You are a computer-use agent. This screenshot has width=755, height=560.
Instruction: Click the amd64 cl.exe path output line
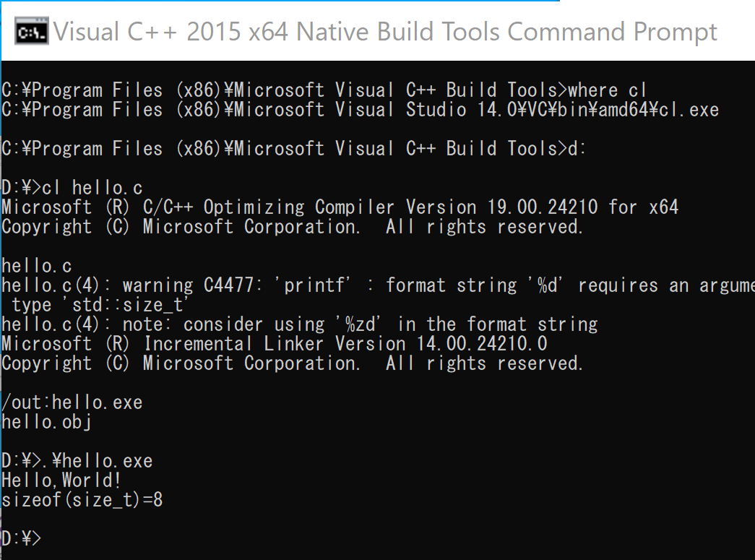point(360,110)
